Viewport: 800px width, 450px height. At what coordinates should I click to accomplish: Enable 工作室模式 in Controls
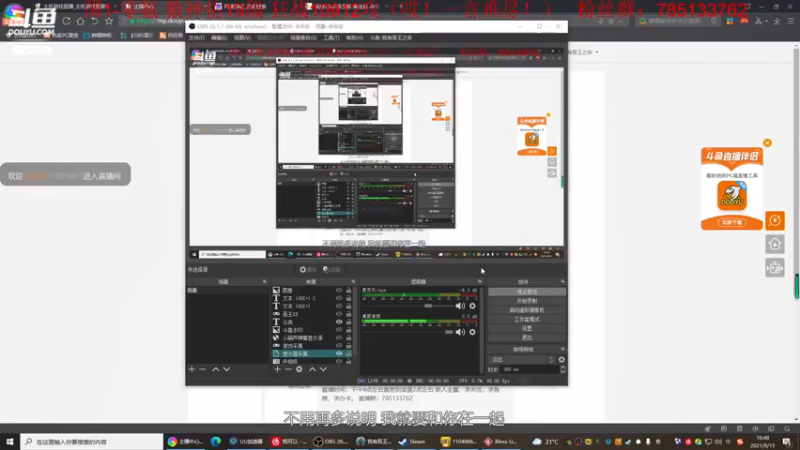coord(527,319)
